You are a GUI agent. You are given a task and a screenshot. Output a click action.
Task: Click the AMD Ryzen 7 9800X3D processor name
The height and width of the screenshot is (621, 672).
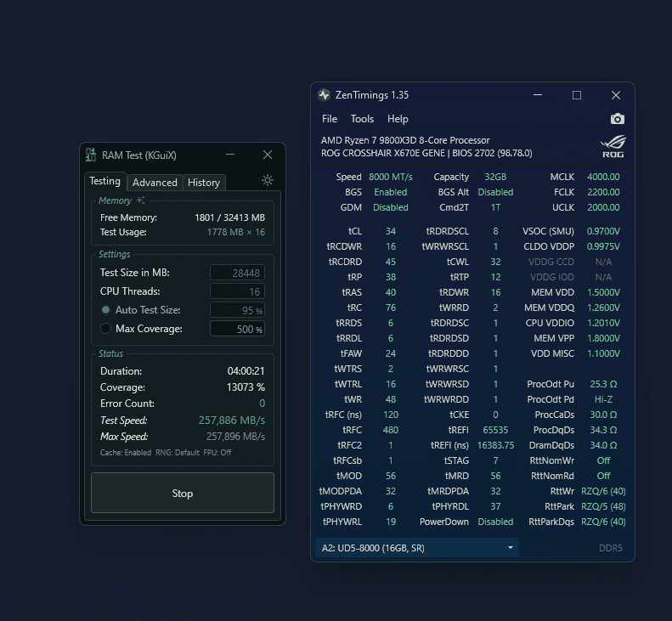pyautogui.click(x=405, y=140)
